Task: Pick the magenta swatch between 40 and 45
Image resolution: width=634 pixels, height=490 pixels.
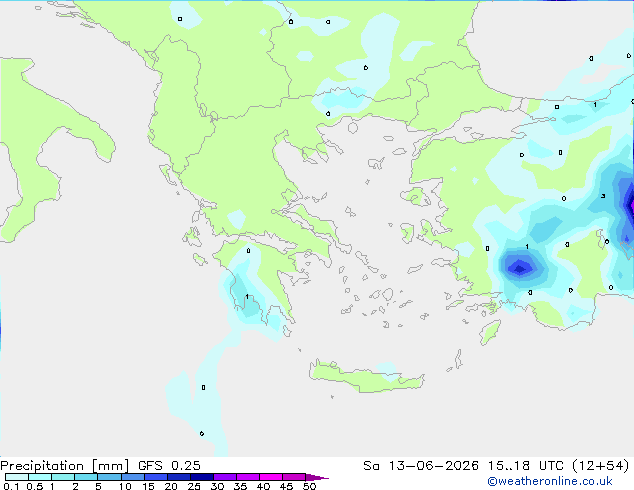Action: (271, 477)
